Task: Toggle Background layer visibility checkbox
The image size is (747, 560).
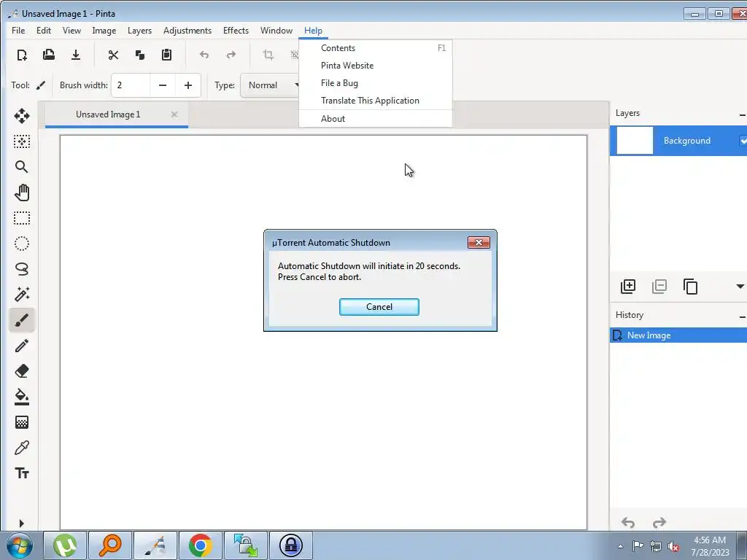Action: pos(743,141)
